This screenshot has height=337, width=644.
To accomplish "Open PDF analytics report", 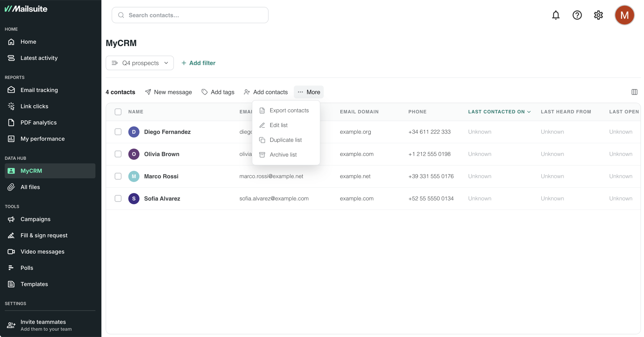I will point(50,122).
